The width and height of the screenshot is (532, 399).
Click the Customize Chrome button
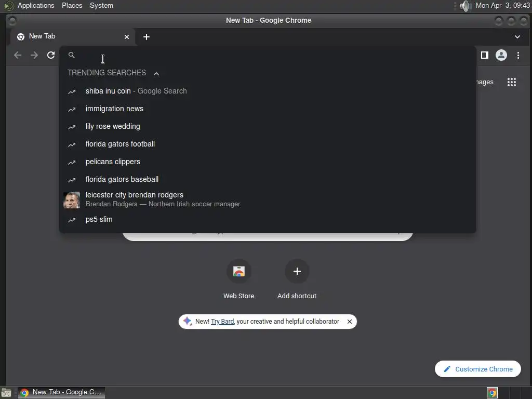[478, 369]
